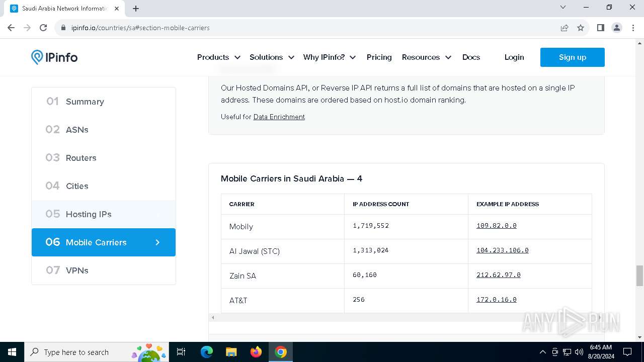Viewport: 644px width, 362px height.
Task: Bookmark this page with the star icon
Action: click(x=581, y=28)
